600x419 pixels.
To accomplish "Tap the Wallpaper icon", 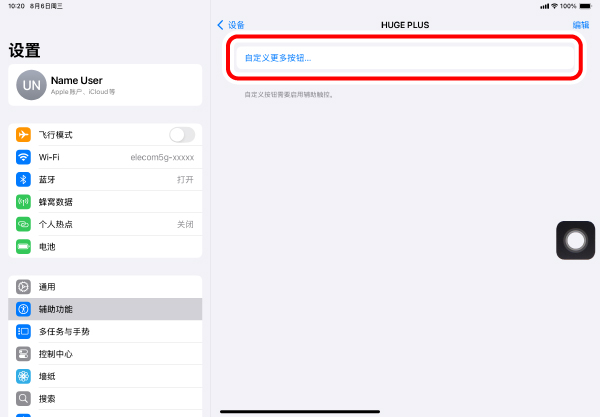I will [x=24, y=376].
